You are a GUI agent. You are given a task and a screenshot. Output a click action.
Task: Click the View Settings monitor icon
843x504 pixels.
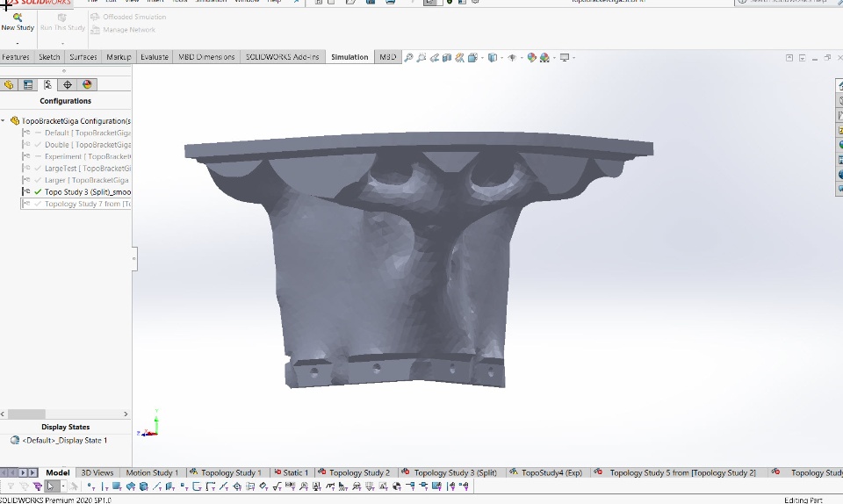pos(565,57)
